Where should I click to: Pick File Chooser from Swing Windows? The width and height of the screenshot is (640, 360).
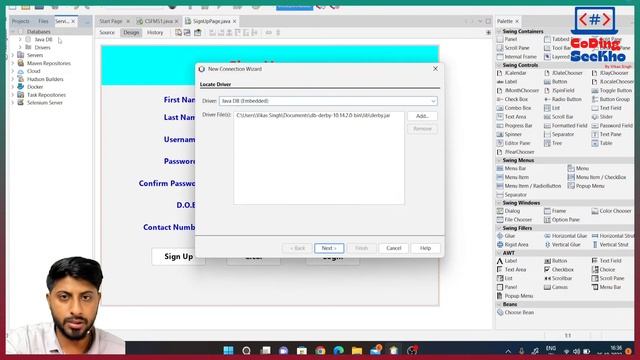coord(514,220)
